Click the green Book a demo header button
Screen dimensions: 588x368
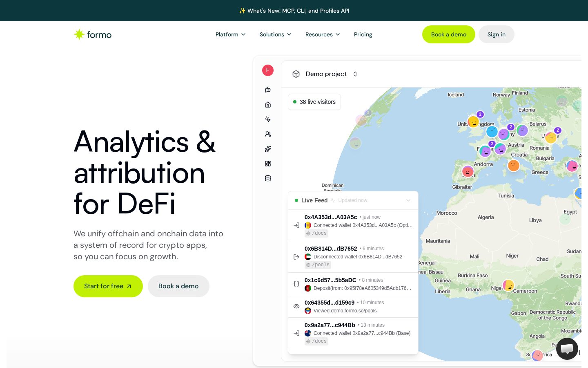[x=449, y=34]
